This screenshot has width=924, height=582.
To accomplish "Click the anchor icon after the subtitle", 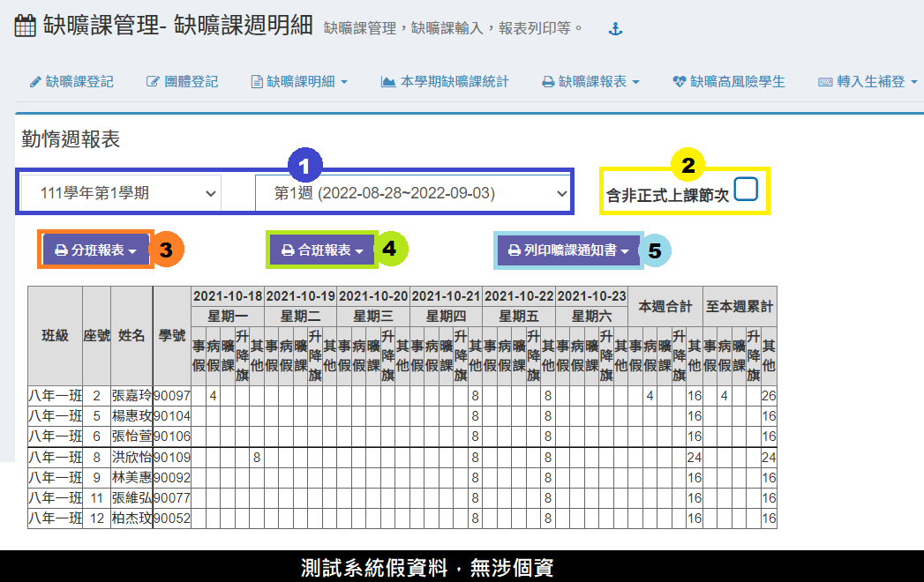I will pyautogui.click(x=616, y=29).
